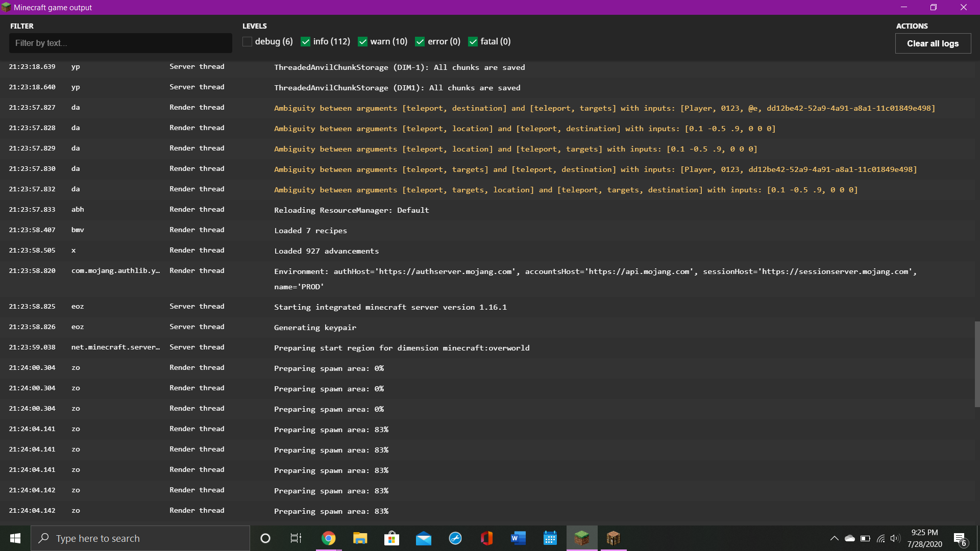Uncheck the info level checkbox

[x=306, y=42]
